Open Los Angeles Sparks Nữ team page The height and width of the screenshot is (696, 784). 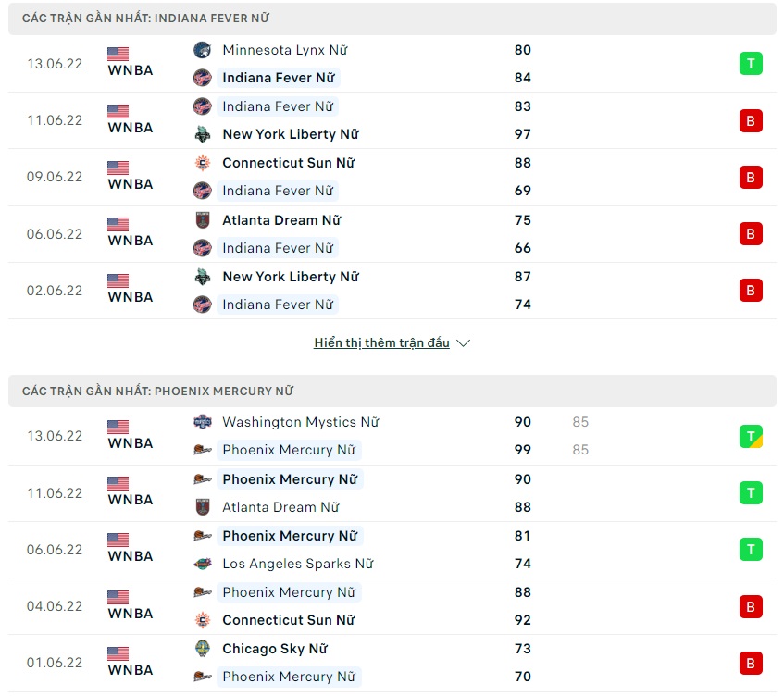pyautogui.click(x=298, y=564)
